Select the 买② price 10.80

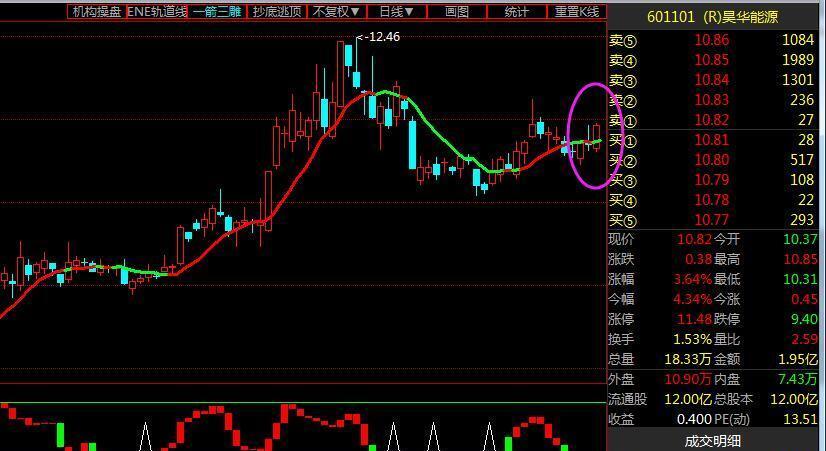pos(712,160)
